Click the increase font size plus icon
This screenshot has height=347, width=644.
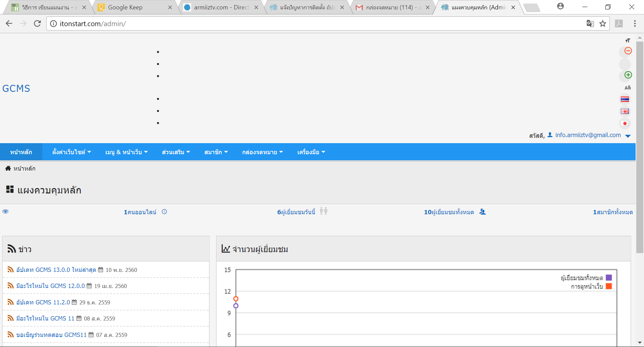coord(628,75)
